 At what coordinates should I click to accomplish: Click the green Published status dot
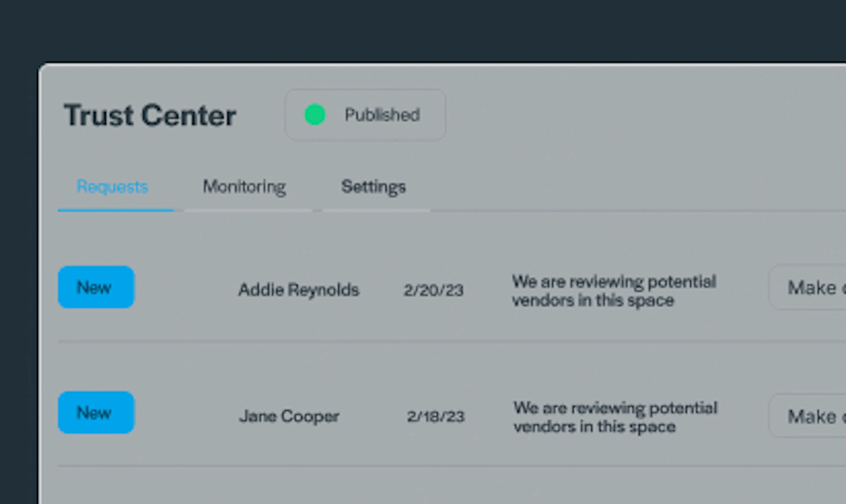315,114
